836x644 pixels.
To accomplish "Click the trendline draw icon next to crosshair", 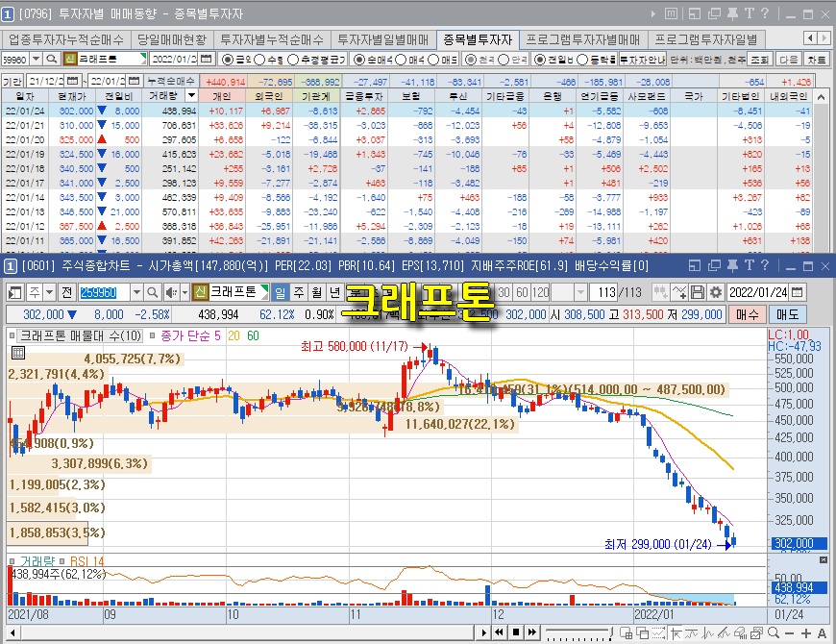I will pyautogui.click(x=692, y=632).
